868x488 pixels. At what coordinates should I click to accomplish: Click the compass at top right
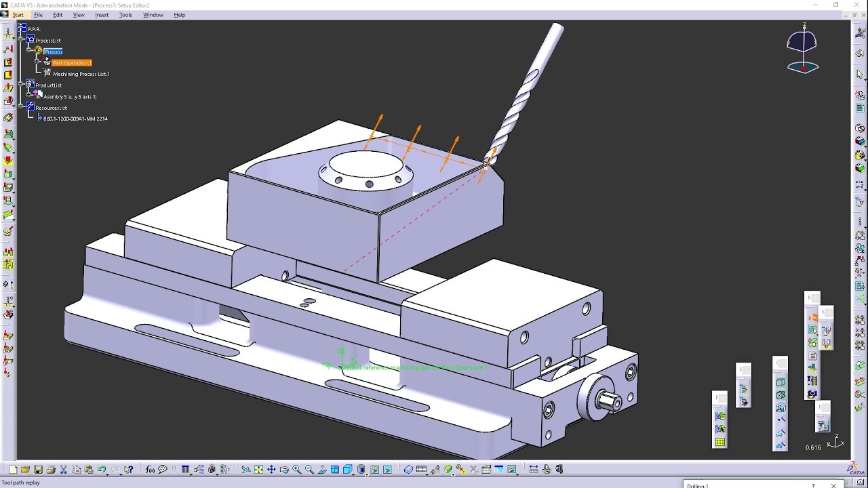803,49
